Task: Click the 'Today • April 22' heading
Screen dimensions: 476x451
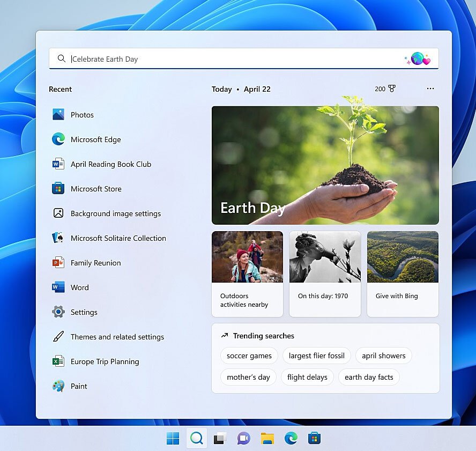Action: pos(241,89)
